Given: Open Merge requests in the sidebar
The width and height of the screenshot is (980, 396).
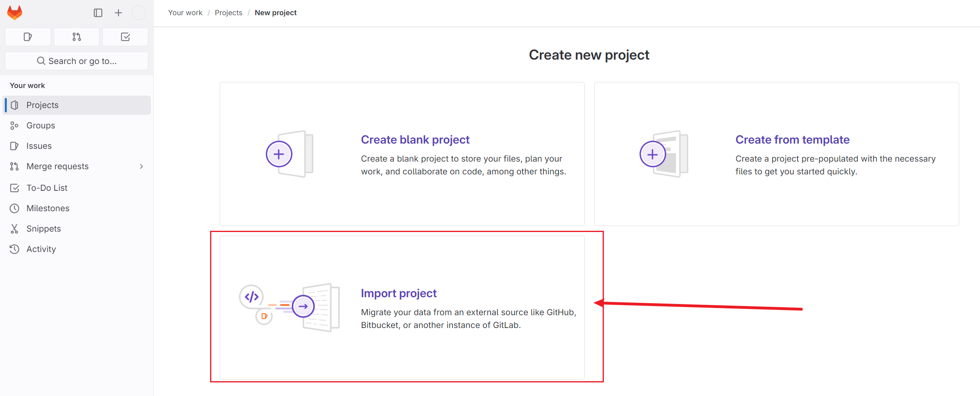Looking at the screenshot, I should click(x=77, y=166).
